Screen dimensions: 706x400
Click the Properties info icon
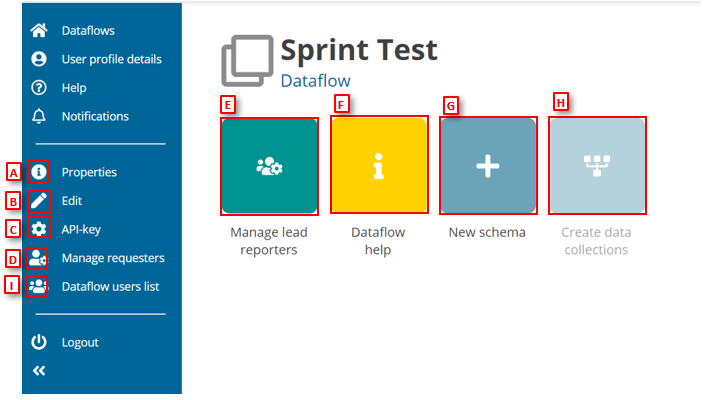(x=39, y=172)
